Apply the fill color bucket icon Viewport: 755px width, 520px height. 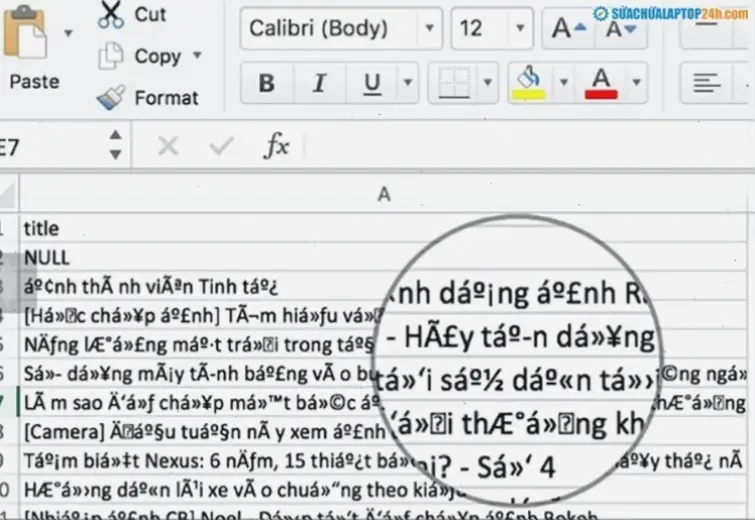point(528,83)
